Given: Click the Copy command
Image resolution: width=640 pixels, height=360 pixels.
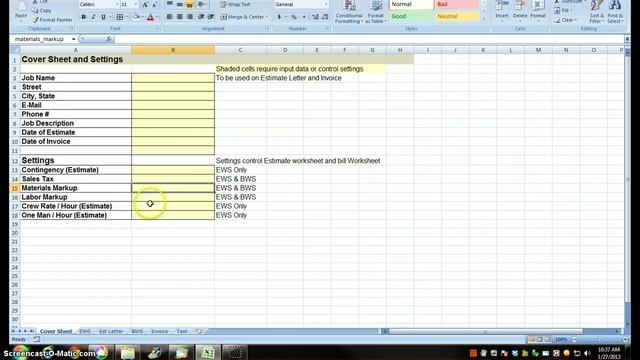Looking at the screenshot, I should [42, 10].
